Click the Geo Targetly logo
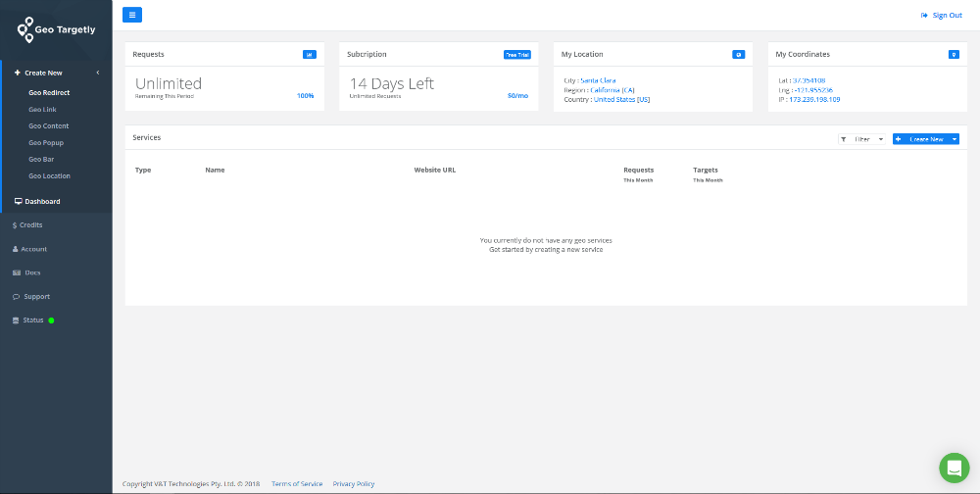The width and height of the screenshot is (980, 494). click(56, 30)
